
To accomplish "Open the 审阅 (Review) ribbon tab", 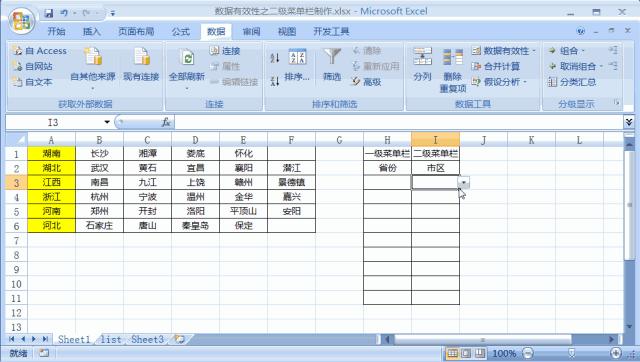I will click(x=251, y=31).
